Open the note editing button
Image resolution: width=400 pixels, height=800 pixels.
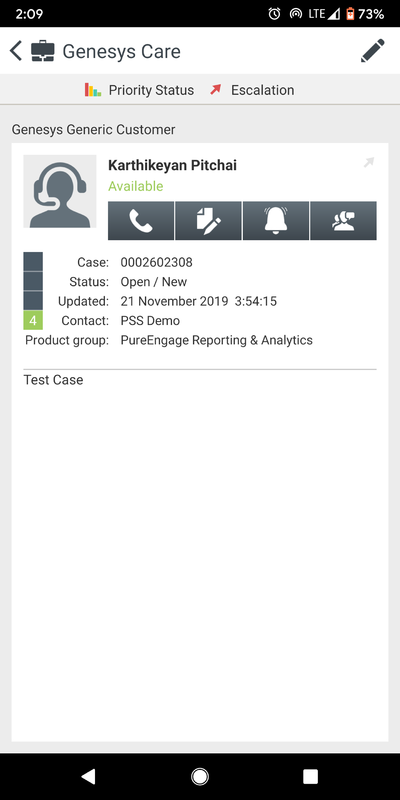(x=208, y=220)
